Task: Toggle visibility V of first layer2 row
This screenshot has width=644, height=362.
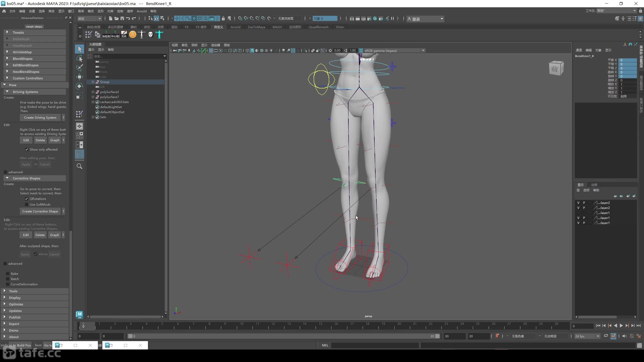Action: pyautogui.click(x=578, y=203)
